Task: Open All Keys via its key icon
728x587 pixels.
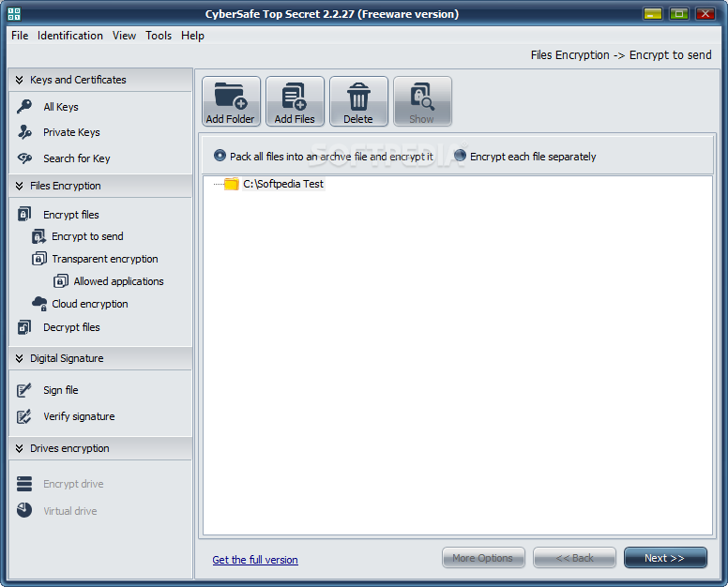Action: (24, 106)
